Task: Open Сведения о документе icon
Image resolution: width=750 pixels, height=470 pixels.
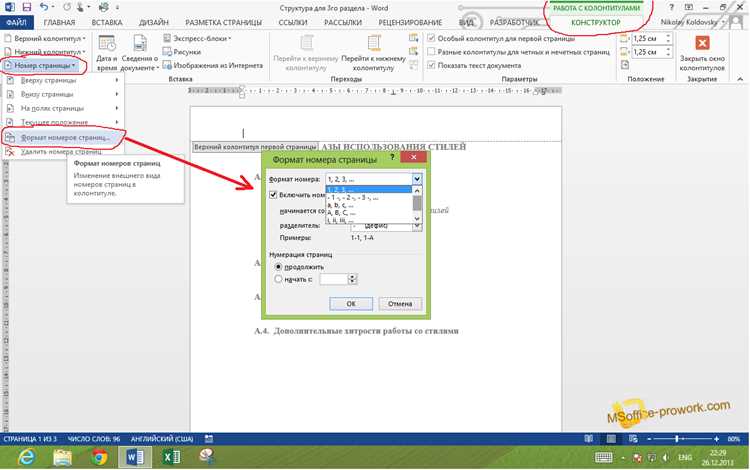Action: coord(140,44)
